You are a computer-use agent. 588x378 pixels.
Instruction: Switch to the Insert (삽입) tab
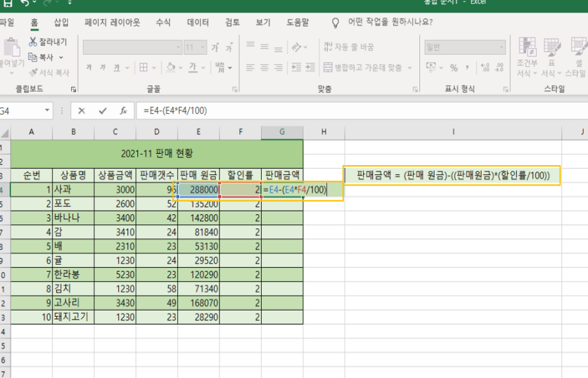(61, 22)
